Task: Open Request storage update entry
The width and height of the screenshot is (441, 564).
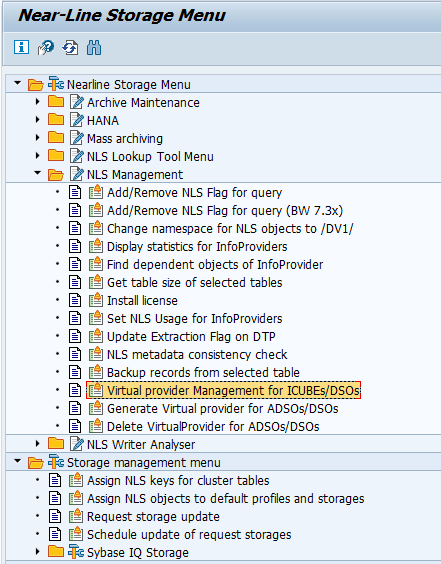Action: pyautogui.click(x=153, y=517)
